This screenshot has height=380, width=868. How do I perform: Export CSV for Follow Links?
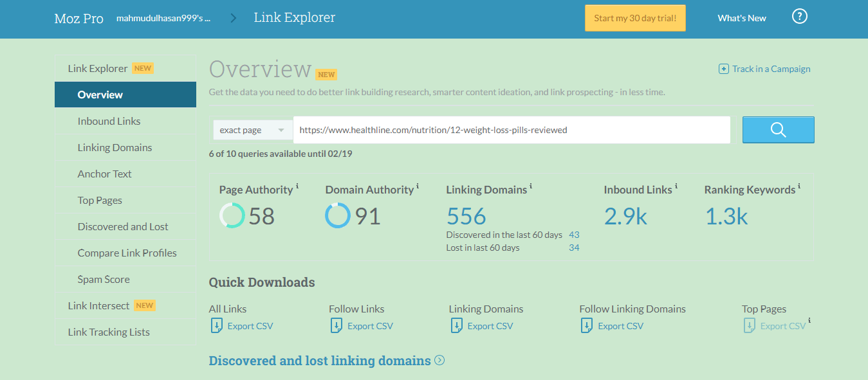point(370,326)
